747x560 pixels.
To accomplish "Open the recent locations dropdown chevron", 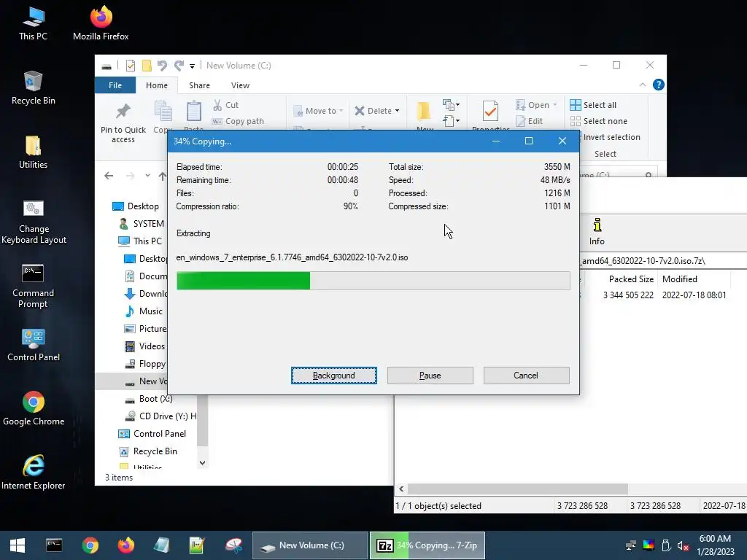I will (x=147, y=176).
